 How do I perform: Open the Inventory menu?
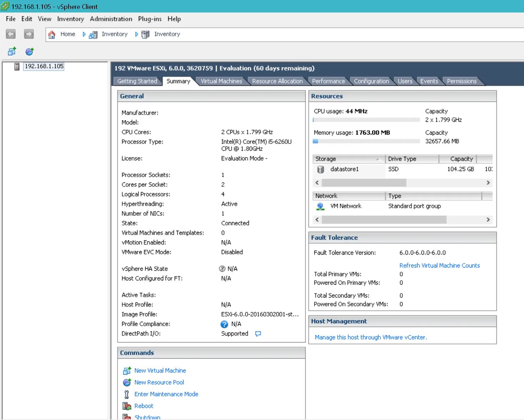71,19
